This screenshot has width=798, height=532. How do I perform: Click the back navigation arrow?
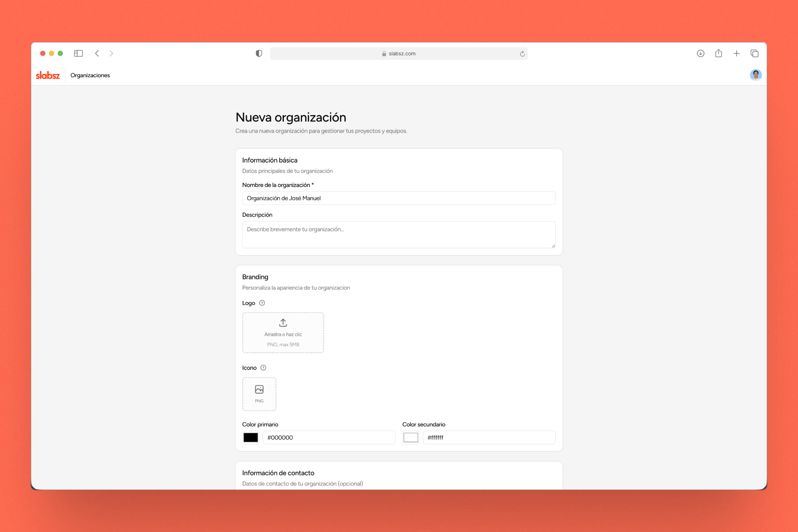click(x=97, y=53)
